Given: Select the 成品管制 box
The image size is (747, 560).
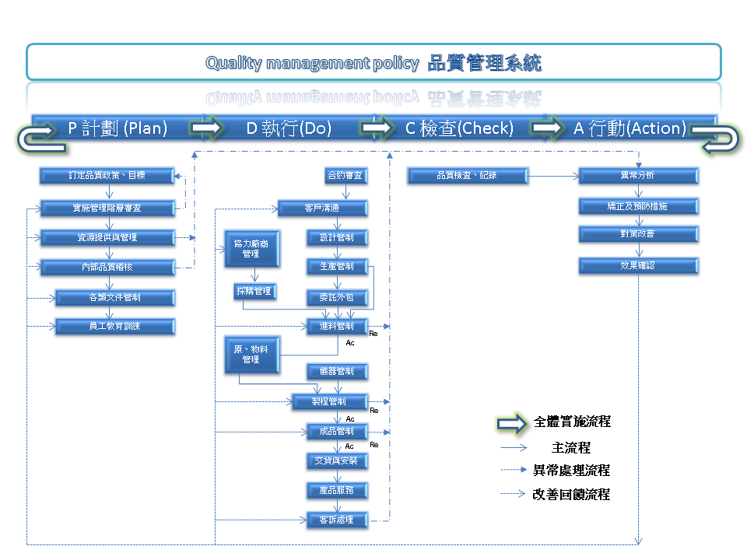Looking at the screenshot, I should tap(337, 432).
